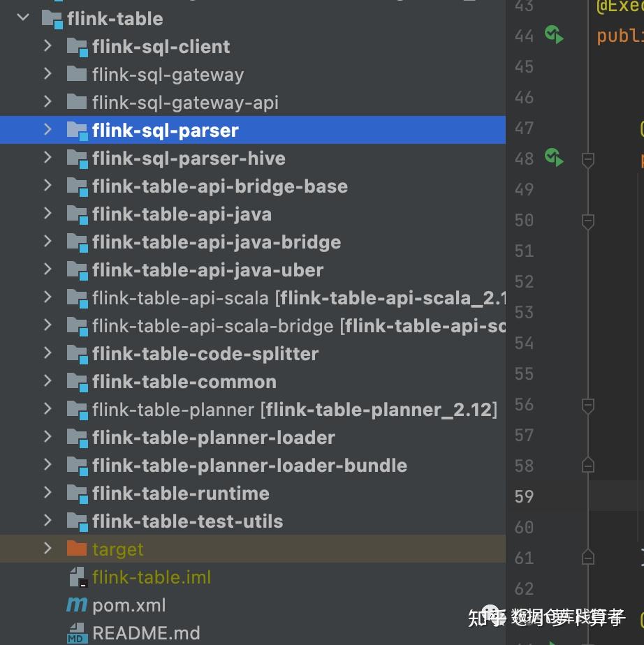The image size is (644, 645).
Task: Click line number 59 in the gutter
Action: point(523,496)
